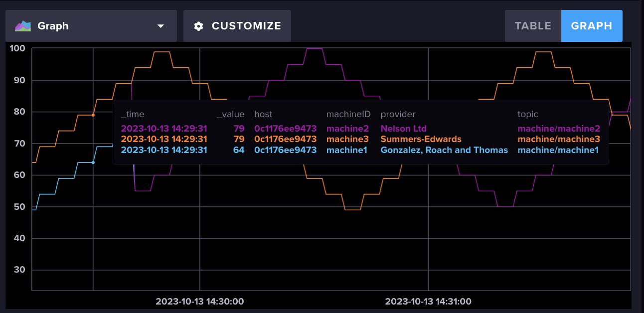This screenshot has height=313, width=644.
Task: Click the orange data point at value 79
Action: point(93,115)
